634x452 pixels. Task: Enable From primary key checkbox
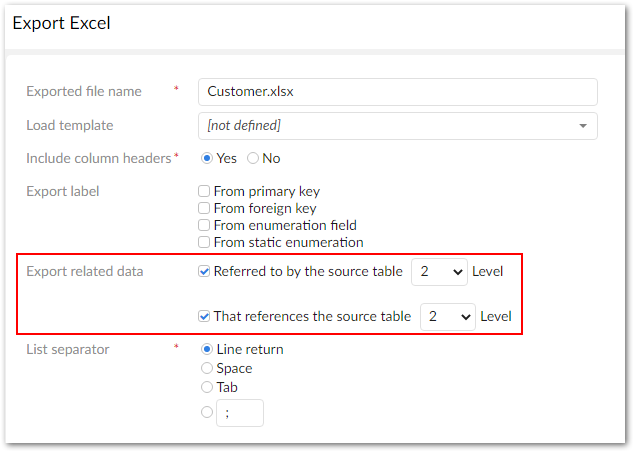coord(204,191)
